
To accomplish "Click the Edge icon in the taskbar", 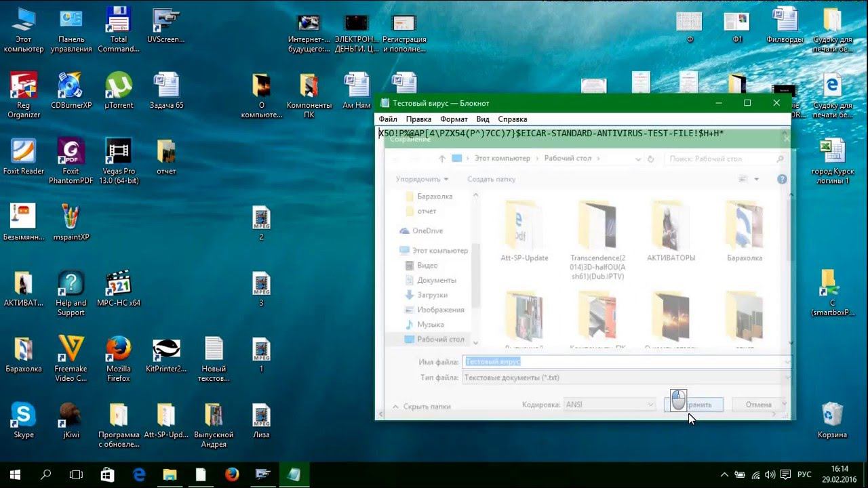I will tap(140, 474).
